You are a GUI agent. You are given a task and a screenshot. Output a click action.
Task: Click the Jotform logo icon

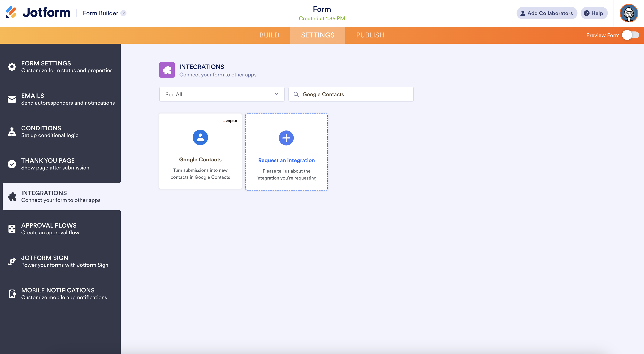point(11,12)
